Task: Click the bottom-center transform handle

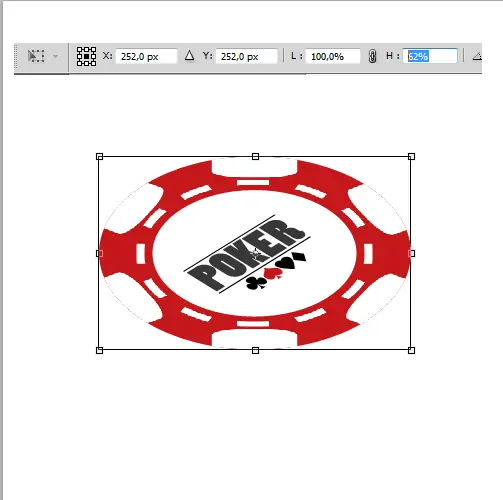Action: (x=255, y=350)
